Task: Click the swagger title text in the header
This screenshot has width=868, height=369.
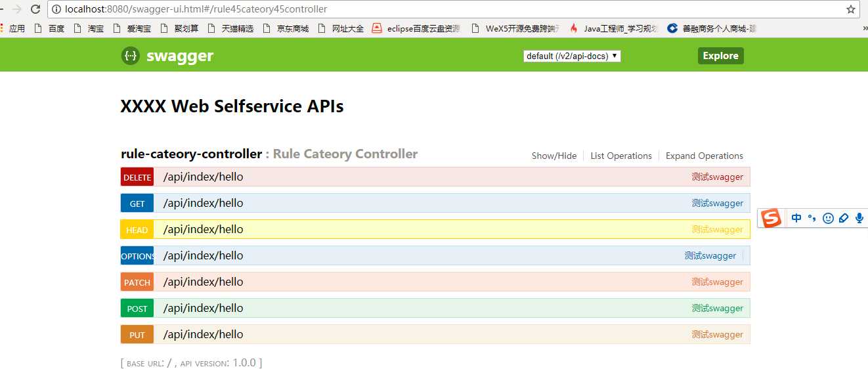Action: [180, 56]
